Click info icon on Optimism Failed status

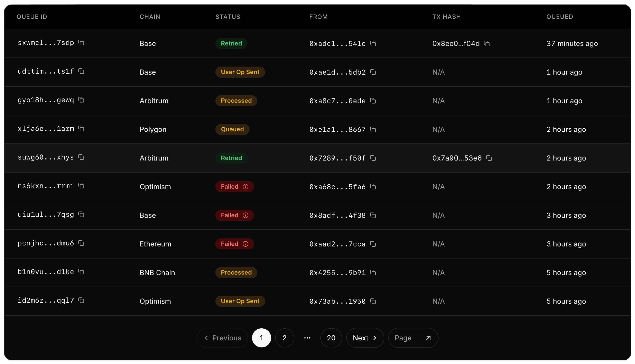246,187
